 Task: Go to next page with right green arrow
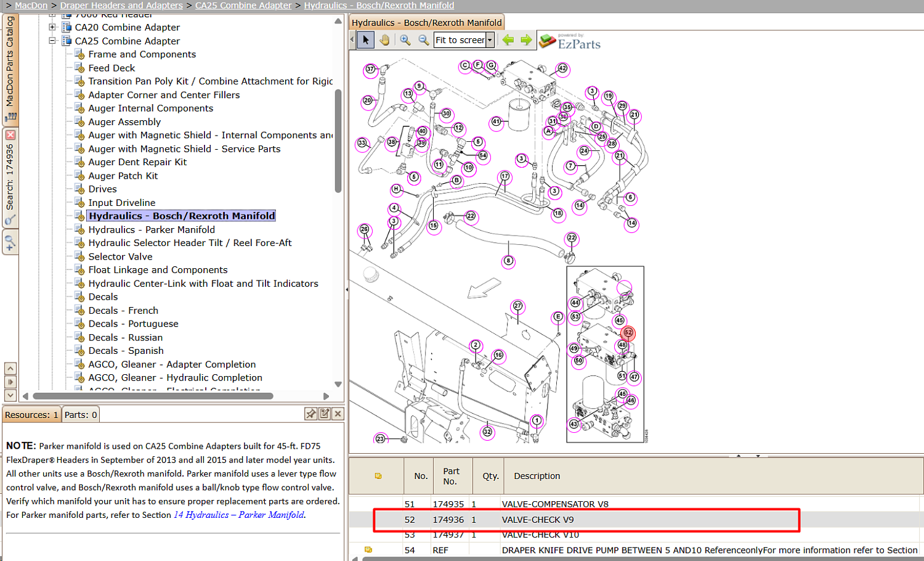526,40
